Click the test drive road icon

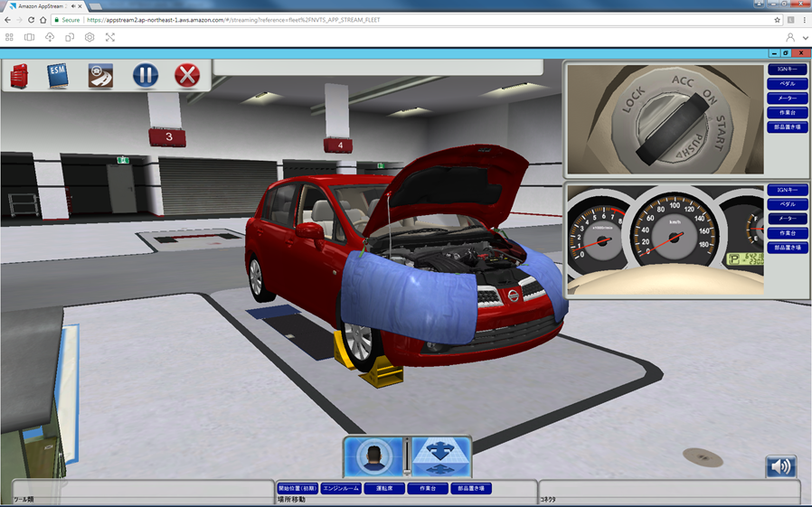(100, 75)
